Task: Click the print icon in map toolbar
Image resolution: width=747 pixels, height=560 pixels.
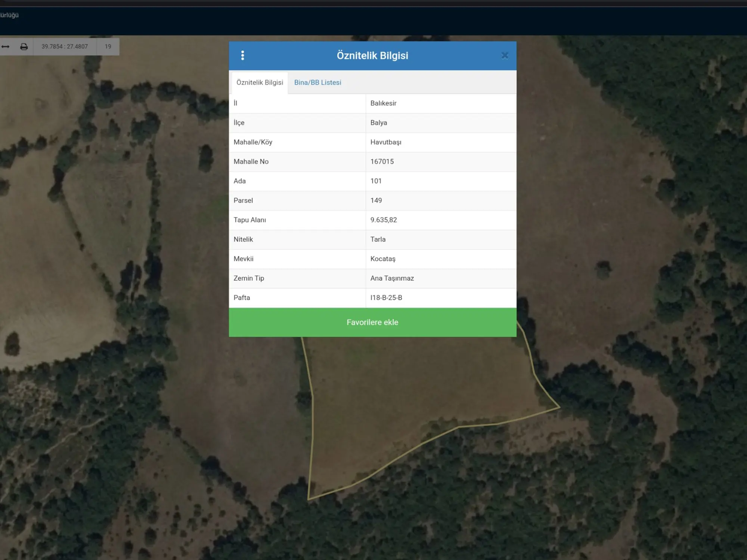Action: pos(24,47)
